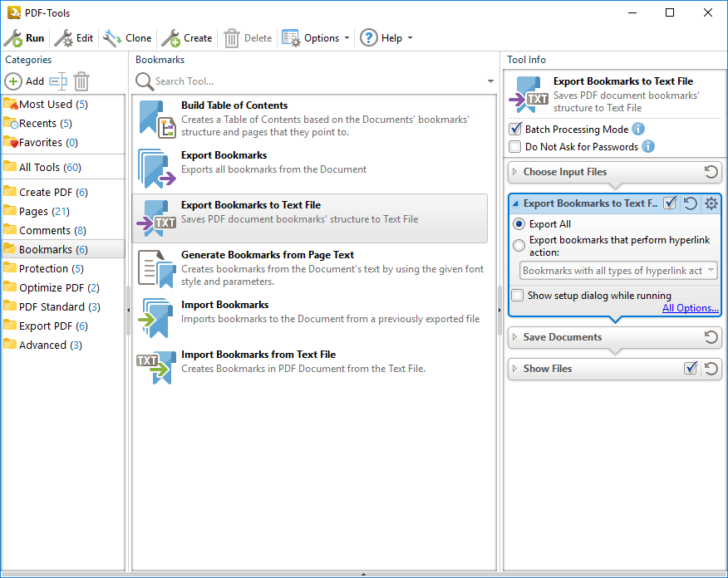
Task: Disable Batch Processing Mode checkbox
Action: click(x=515, y=130)
